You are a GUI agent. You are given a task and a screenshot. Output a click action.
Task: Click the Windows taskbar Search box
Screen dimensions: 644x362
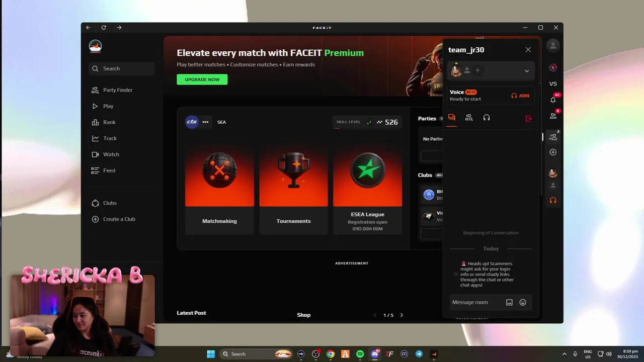click(257, 354)
